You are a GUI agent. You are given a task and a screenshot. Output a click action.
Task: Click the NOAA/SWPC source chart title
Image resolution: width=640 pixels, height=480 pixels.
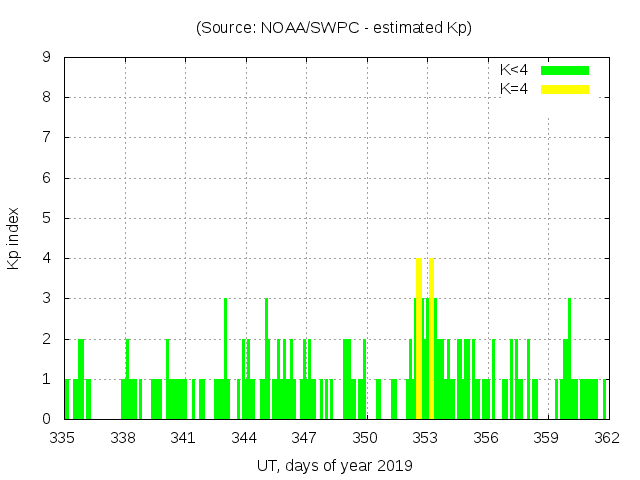pyautogui.click(x=334, y=28)
